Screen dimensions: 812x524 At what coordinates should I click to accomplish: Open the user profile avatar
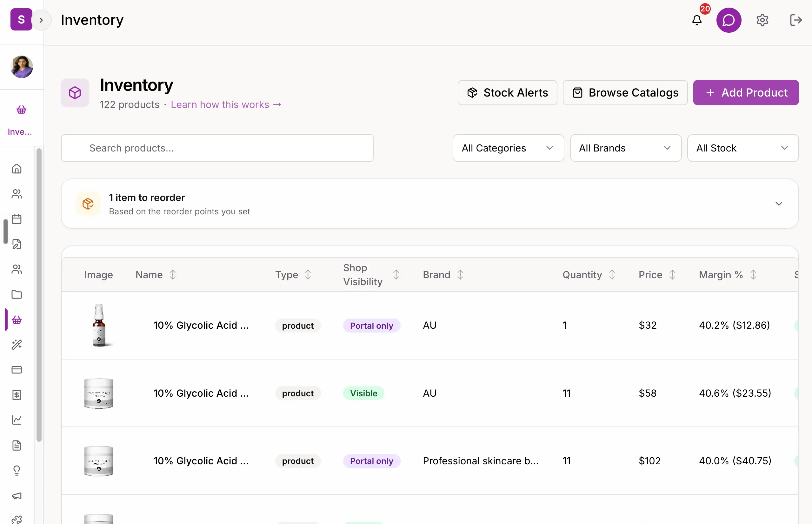22,67
